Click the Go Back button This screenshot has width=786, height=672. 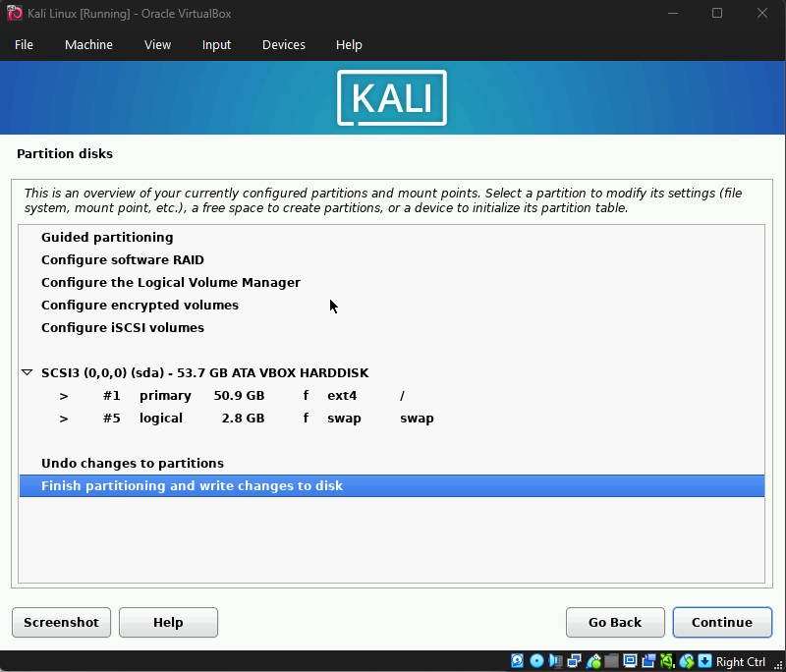click(615, 622)
